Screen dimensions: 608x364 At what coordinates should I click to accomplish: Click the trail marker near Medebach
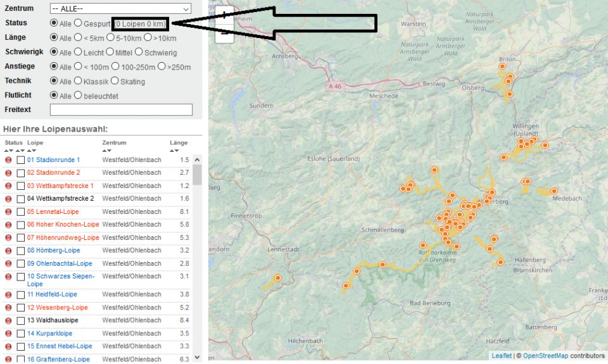coord(554,191)
